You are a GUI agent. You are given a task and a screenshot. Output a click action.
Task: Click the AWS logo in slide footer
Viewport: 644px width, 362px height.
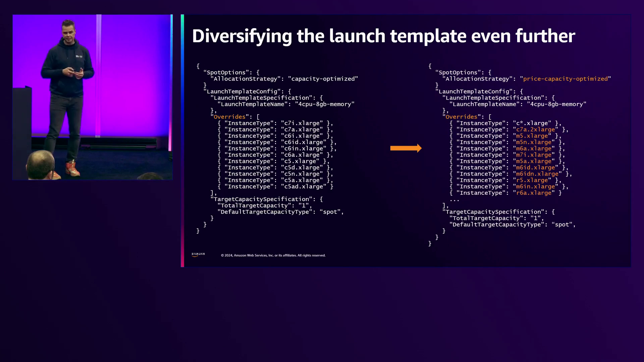click(198, 255)
